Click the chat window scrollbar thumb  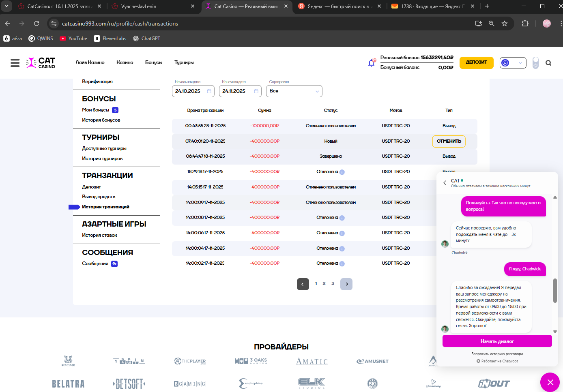point(555,290)
